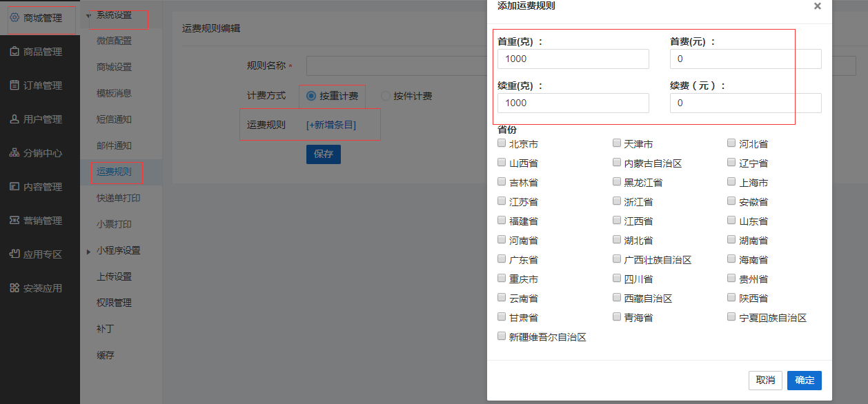Screen dimensions: 868x404
Task: Enable the 新疆维吾尔自治区 checkbox
Action: [502, 336]
